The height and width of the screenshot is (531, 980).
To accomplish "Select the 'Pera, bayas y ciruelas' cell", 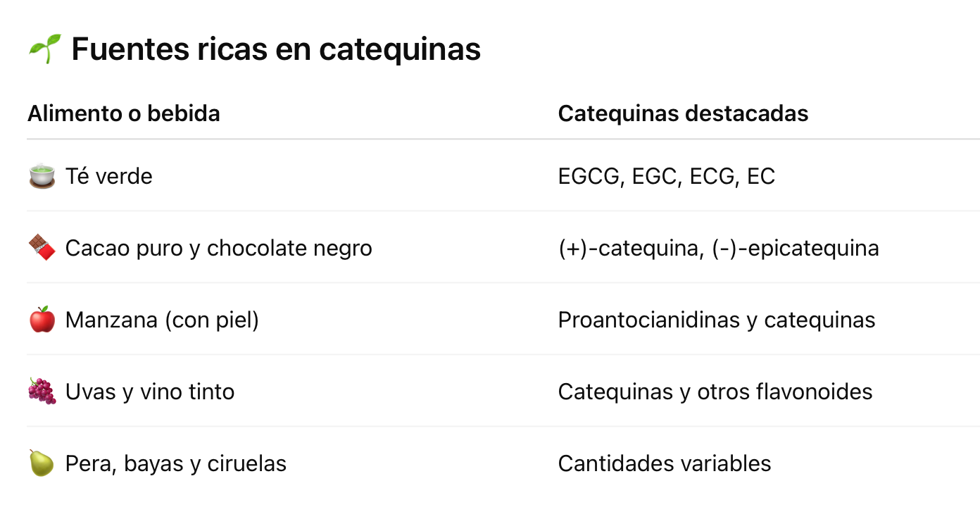I will click(176, 463).
